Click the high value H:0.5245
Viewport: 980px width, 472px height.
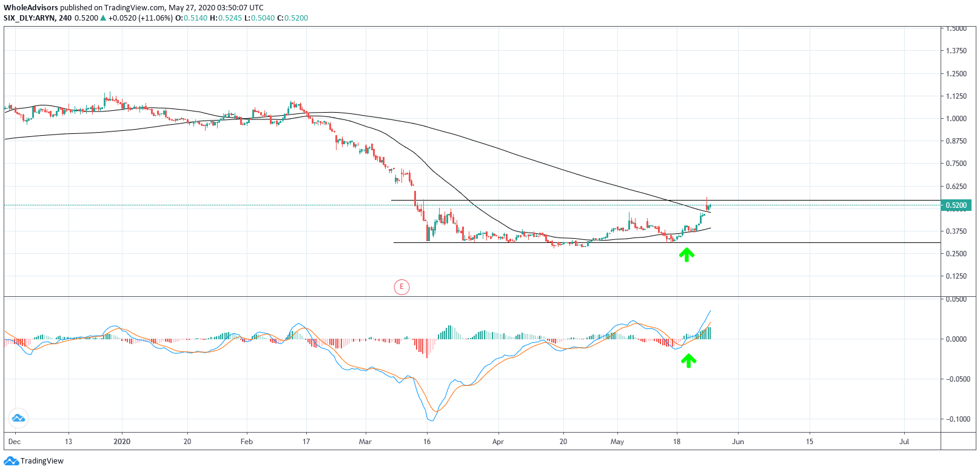(226, 18)
